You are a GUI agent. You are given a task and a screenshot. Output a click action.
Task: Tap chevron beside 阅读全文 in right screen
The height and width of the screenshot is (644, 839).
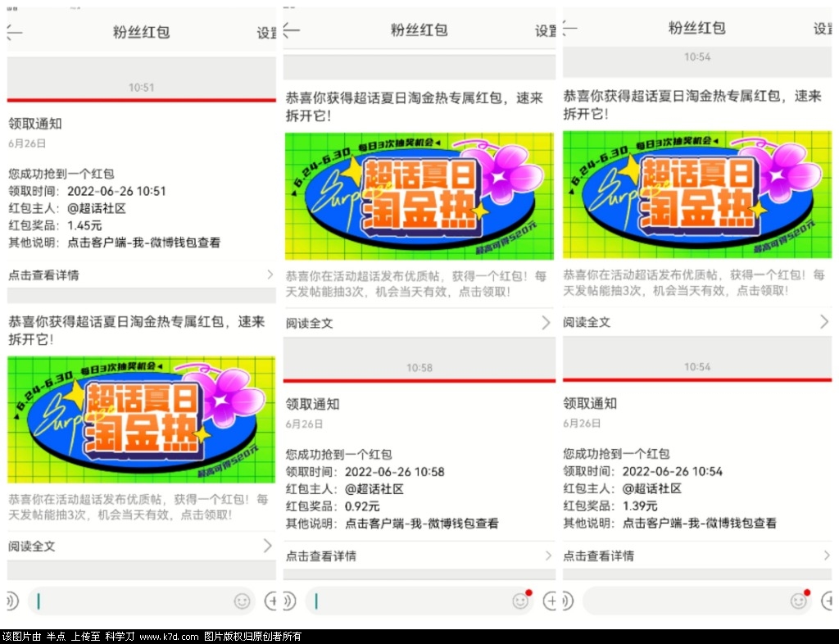coord(824,321)
